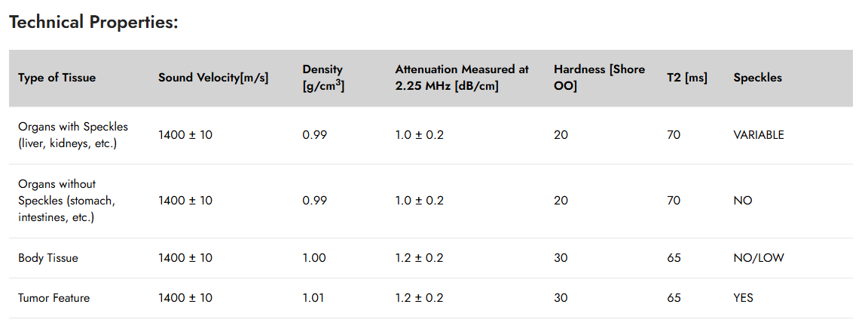The width and height of the screenshot is (868, 332).
Task: Click the Sound Velocity[m/s] column header
Action: tap(213, 78)
